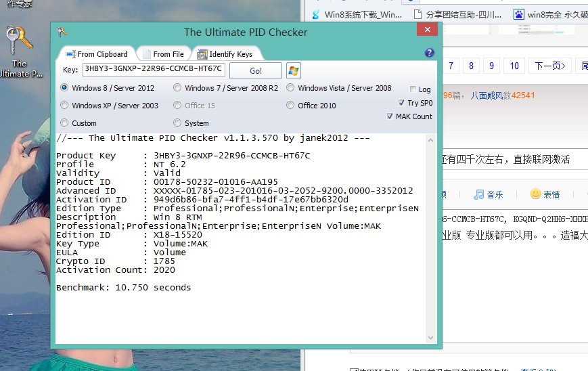Open the 分享团结互助 page bookmark
The height and width of the screenshot is (371, 588).
click(x=457, y=15)
